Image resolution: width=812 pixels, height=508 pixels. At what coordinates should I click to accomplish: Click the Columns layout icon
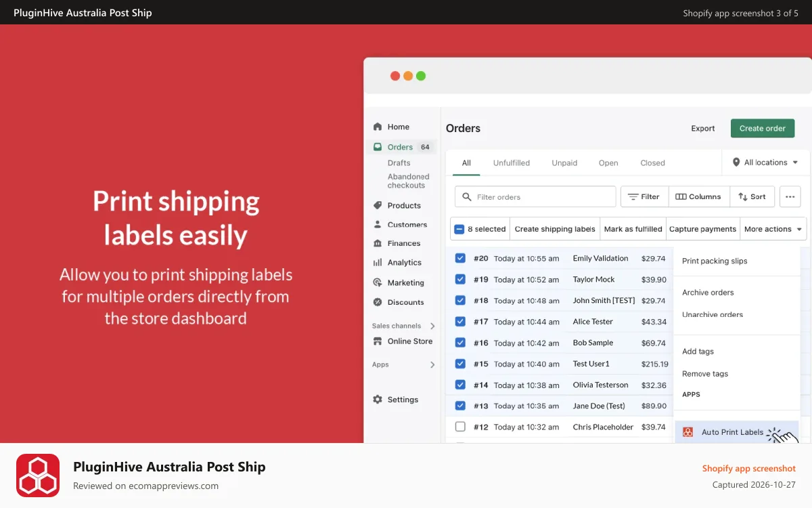tap(681, 197)
